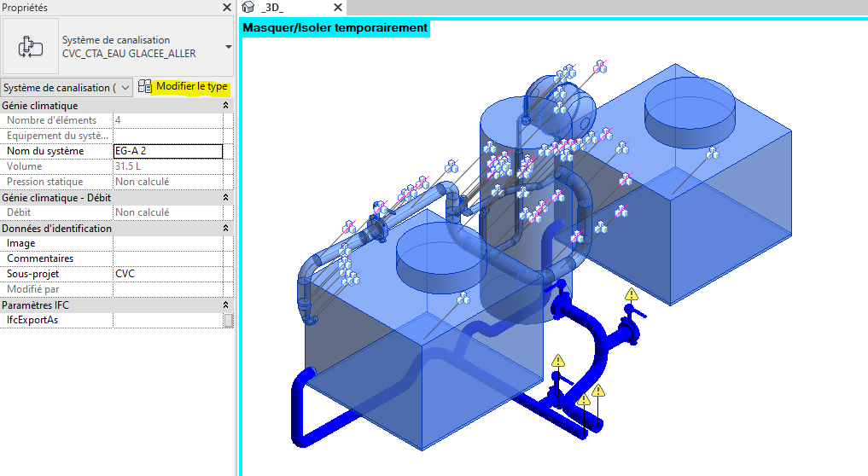868x476 pixels.
Task: Click the leftmost yellow warning triangle icon
Action: (557, 361)
